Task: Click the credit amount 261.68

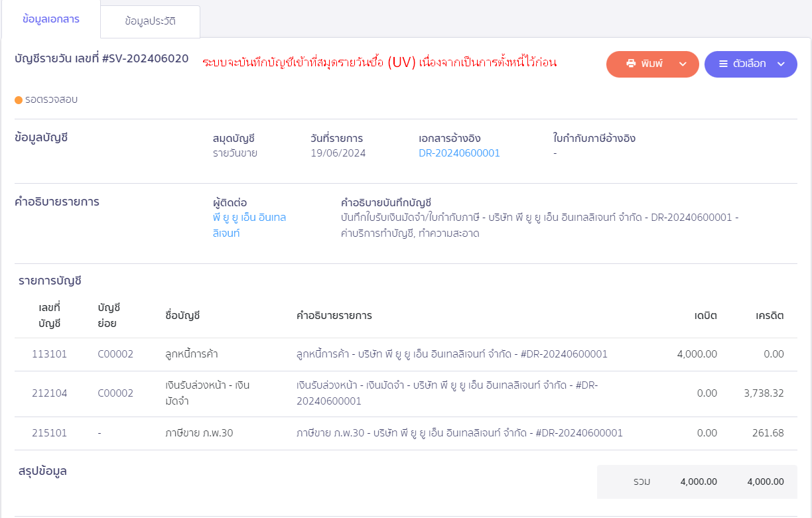Action: pyautogui.click(x=769, y=433)
